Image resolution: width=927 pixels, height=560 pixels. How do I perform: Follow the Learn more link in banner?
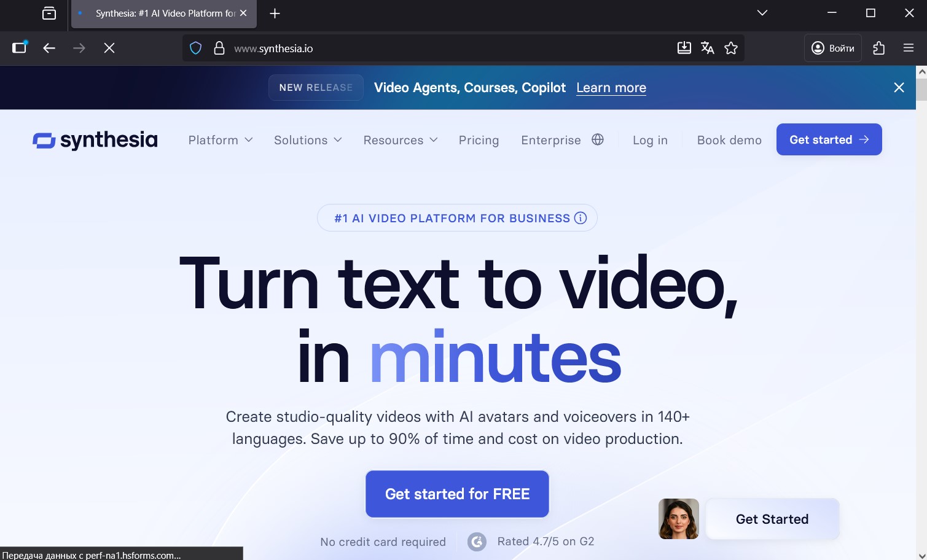pyautogui.click(x=611, y=88)
